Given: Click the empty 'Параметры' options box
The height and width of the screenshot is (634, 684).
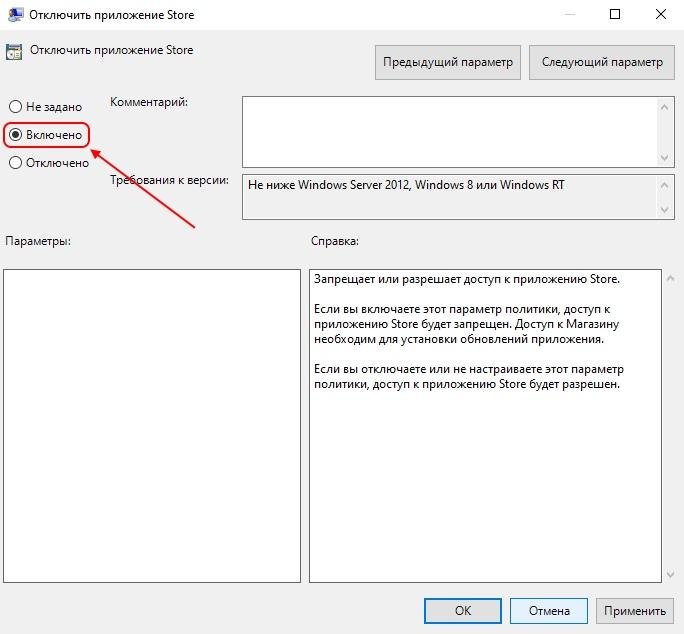Looking at the screenshot, I should (152, 426).
